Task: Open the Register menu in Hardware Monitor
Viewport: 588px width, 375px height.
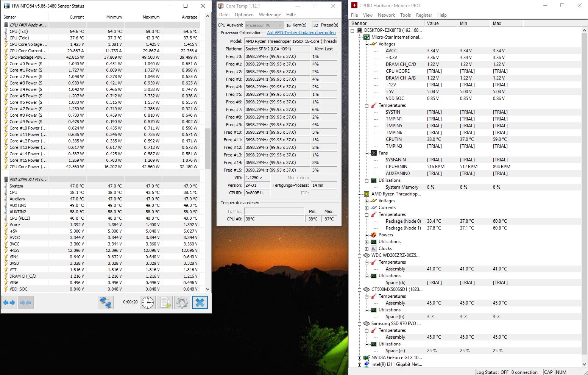Action: [424, 15]
